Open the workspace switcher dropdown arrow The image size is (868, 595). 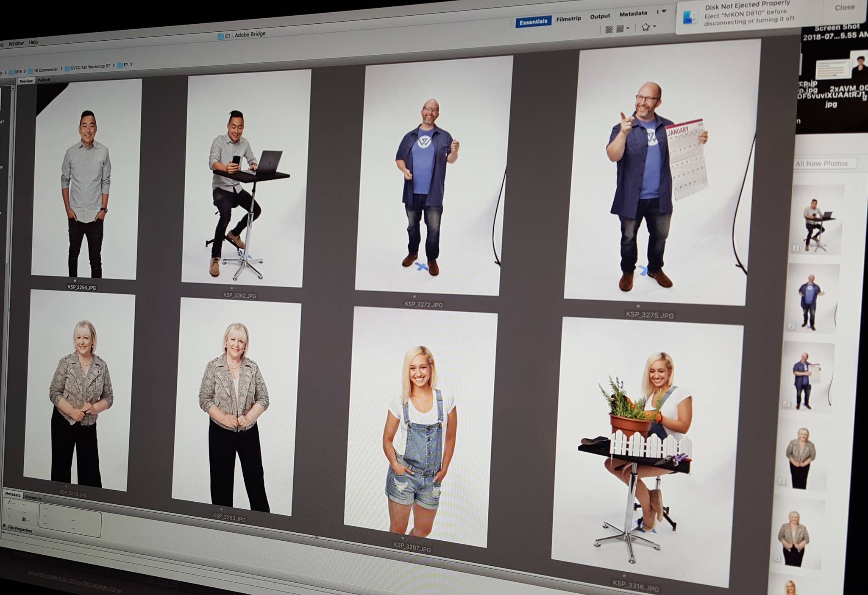664,11
